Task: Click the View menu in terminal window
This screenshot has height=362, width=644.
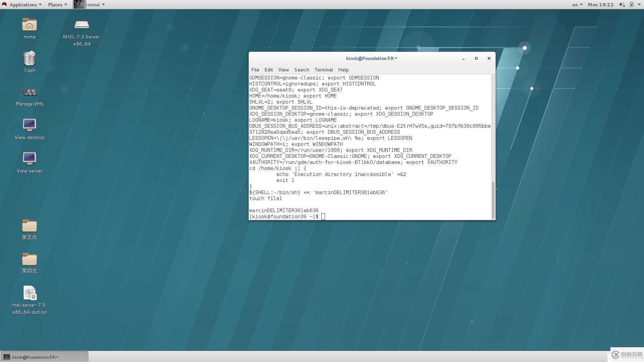Action: 283,69
